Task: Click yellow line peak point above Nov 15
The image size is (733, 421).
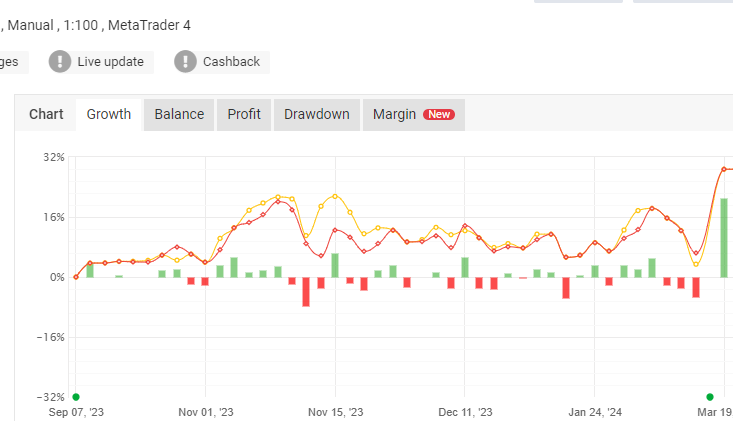Action: coord(335,196)
